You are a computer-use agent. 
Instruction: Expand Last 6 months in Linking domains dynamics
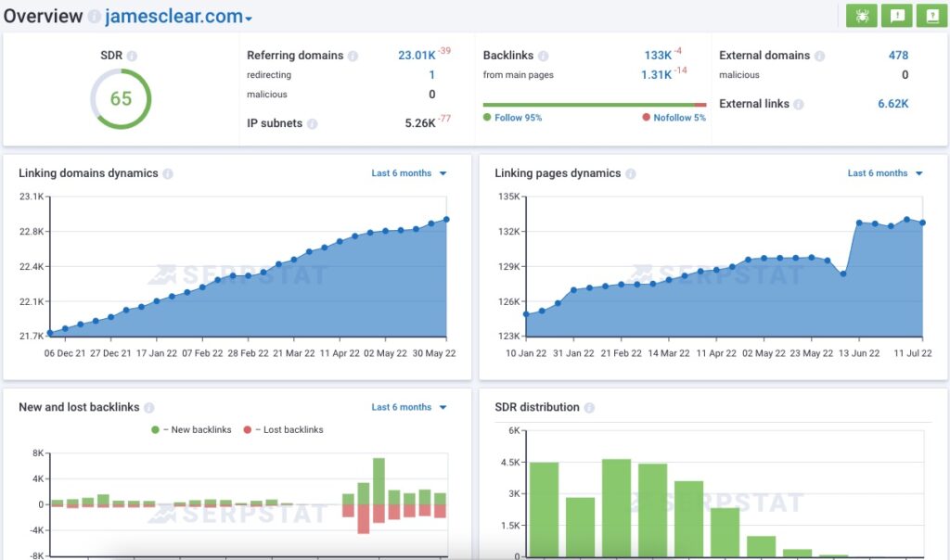(409, 173)
